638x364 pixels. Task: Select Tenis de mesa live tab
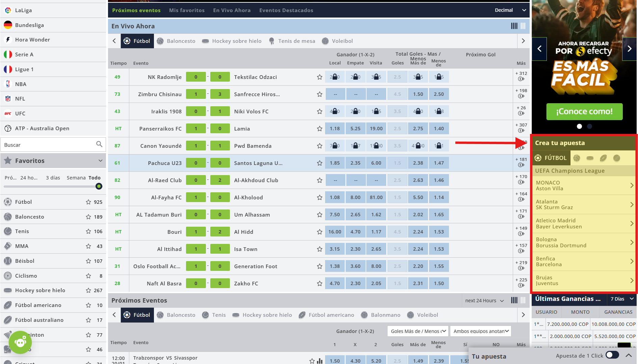point(292,41)
